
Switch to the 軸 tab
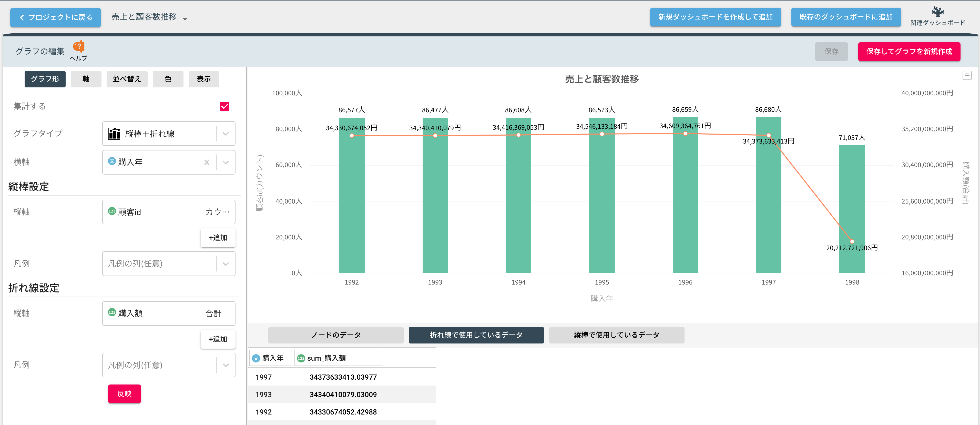click(x=86, y=79)
